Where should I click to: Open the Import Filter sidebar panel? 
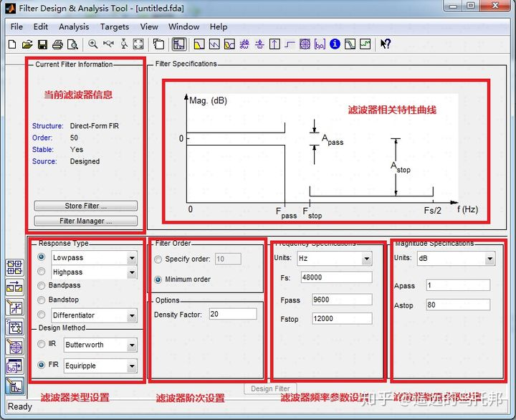14,366
